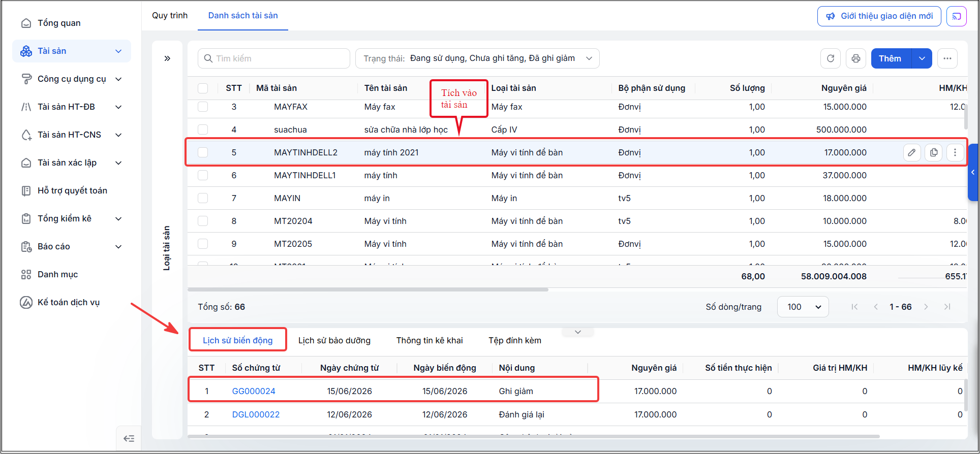Check the box for MAYIN row
The height and width of the screenshot is (454, 980).
pos(203,198)
